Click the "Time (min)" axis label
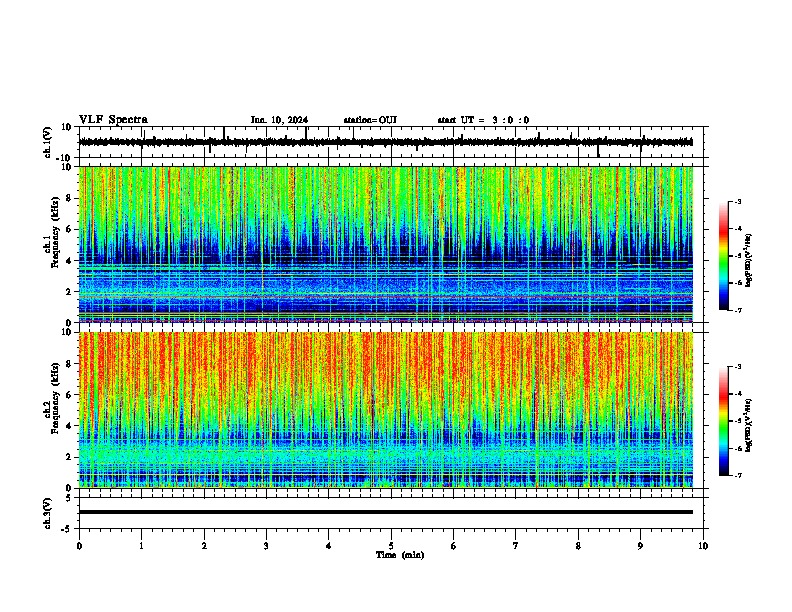The image size is (792, 612). (400, 555)
